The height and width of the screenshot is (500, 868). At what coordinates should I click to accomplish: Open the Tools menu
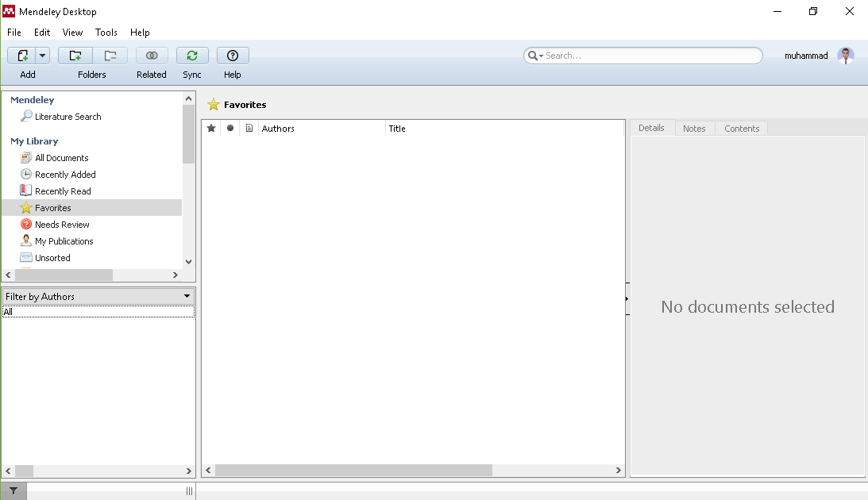106,33
